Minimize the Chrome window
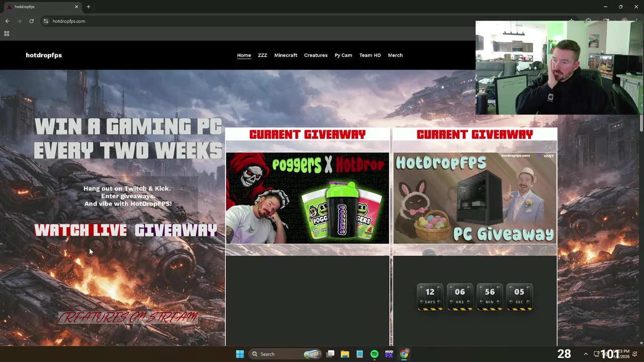 (x=605, y=7)
